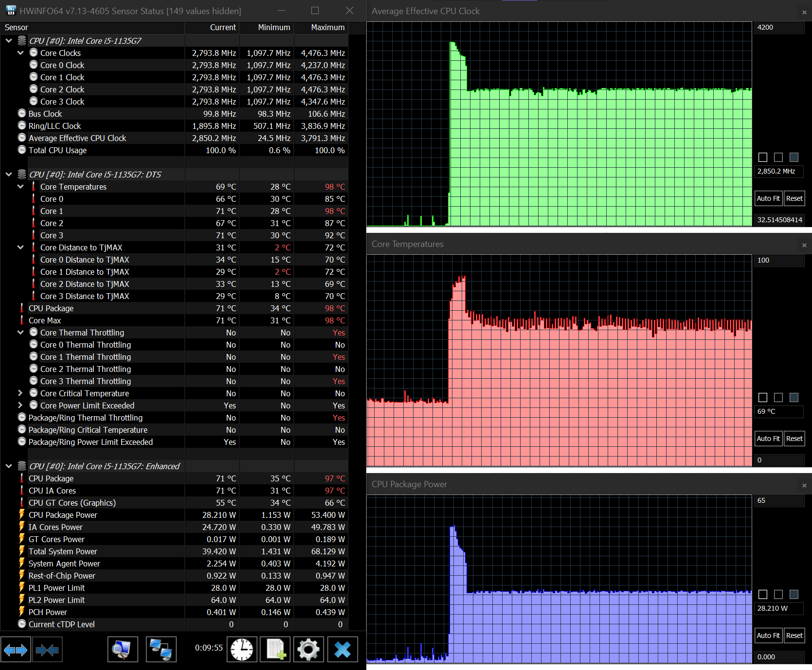The width and height of the screenshot is (812, 670).
Task: Click the Sensor column header
Action: click(x=92, y=28)
